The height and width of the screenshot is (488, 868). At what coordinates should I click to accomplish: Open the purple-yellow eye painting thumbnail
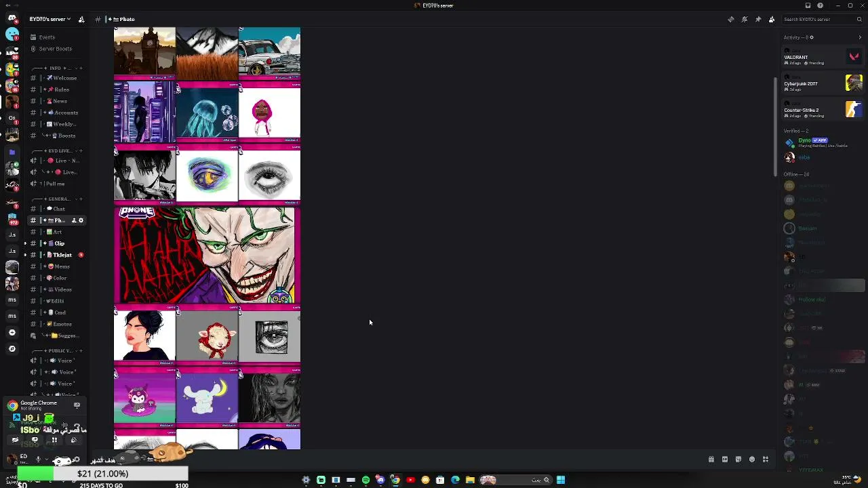207,176
